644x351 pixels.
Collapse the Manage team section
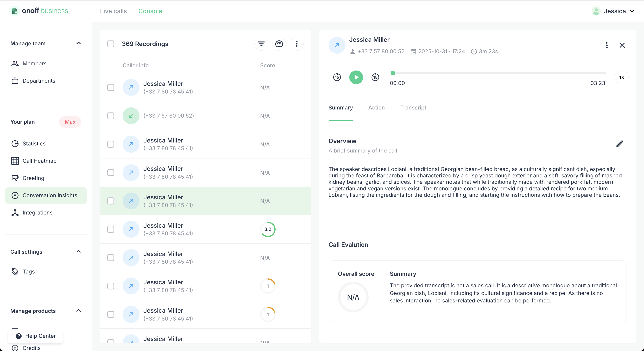79,43
